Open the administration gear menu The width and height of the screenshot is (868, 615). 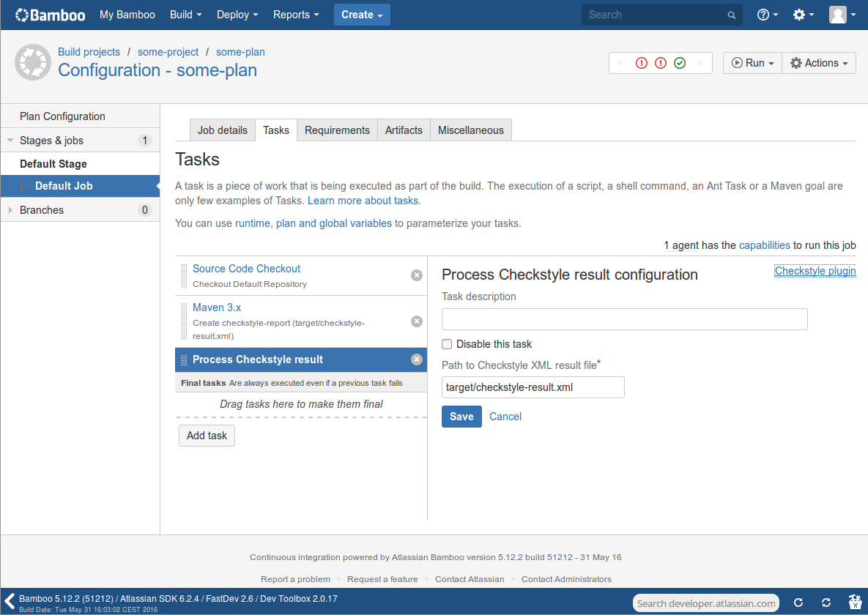(804, 15)
